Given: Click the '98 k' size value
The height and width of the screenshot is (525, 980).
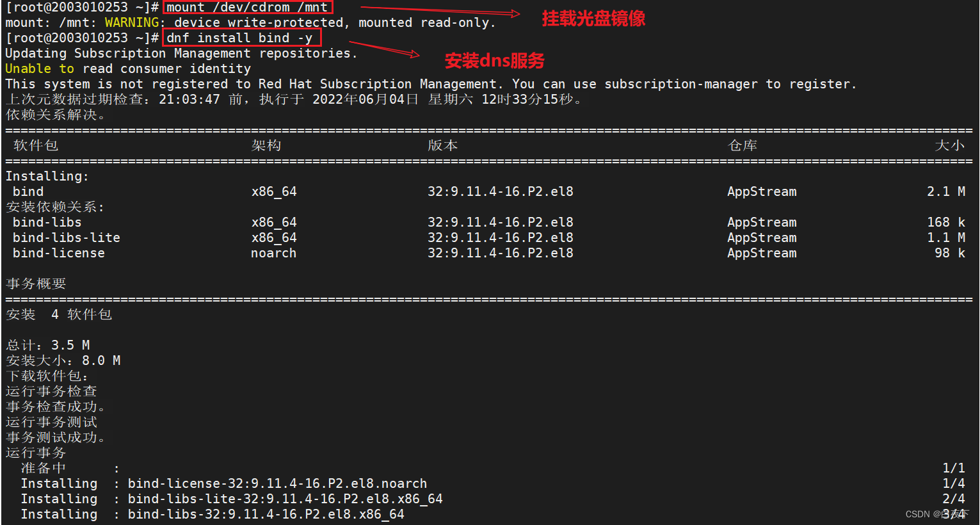Looking at the screenshot, I should click(x=950, y=253).
